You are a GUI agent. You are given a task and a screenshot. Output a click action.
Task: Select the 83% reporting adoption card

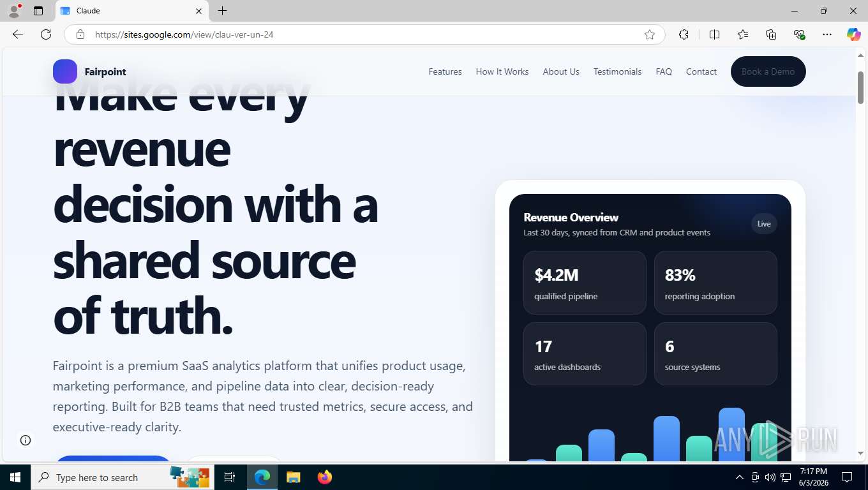click(715, 283)
